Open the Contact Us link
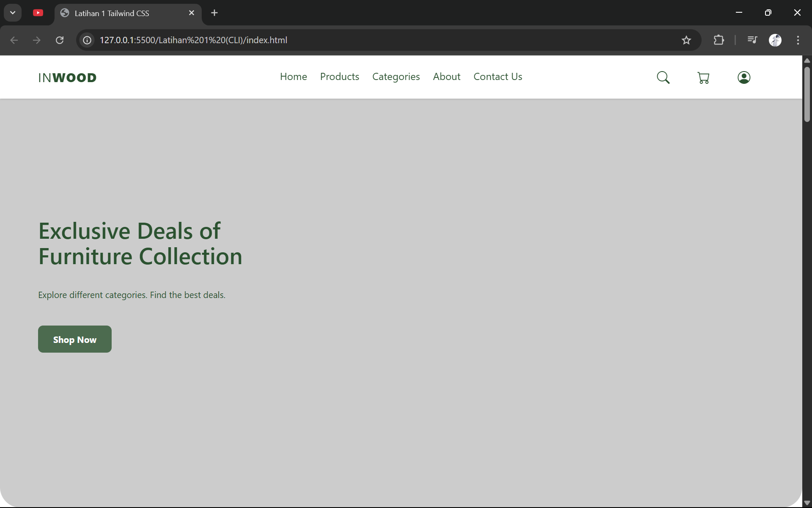812x508 pixels. click(x=498, y=77)
